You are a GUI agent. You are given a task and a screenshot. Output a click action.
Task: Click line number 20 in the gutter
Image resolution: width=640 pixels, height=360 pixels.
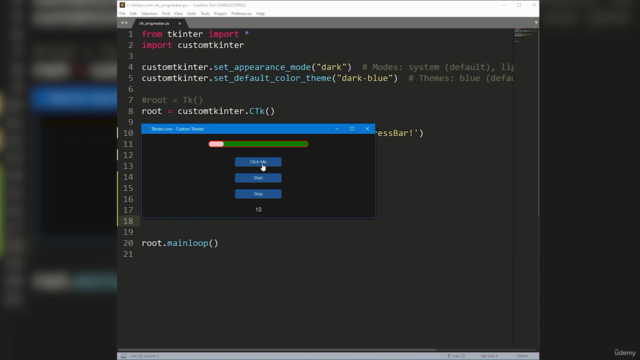(x=128, y=243)
